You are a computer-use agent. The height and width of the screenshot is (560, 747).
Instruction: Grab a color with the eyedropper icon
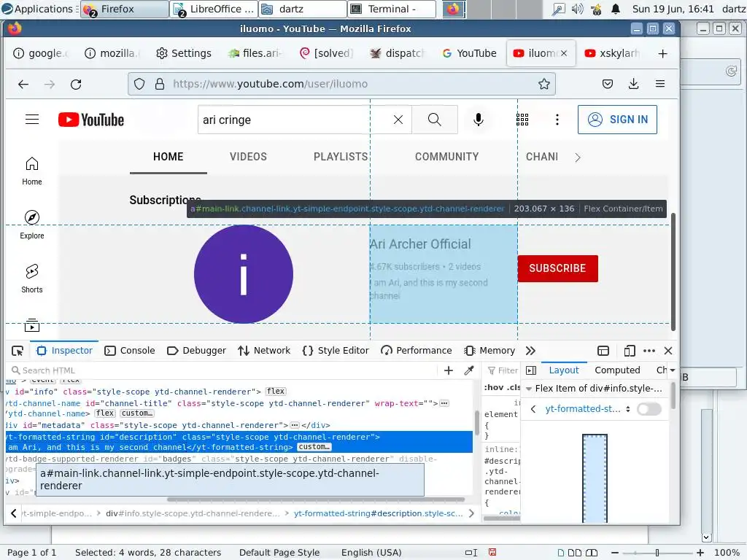coord(469,370)
